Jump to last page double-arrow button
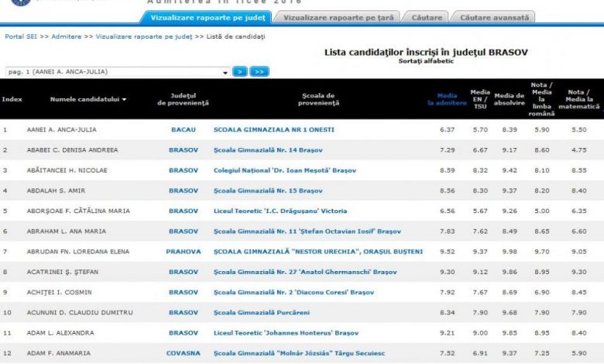This screenshot has height=364, width=604. [x=259, y=72]
